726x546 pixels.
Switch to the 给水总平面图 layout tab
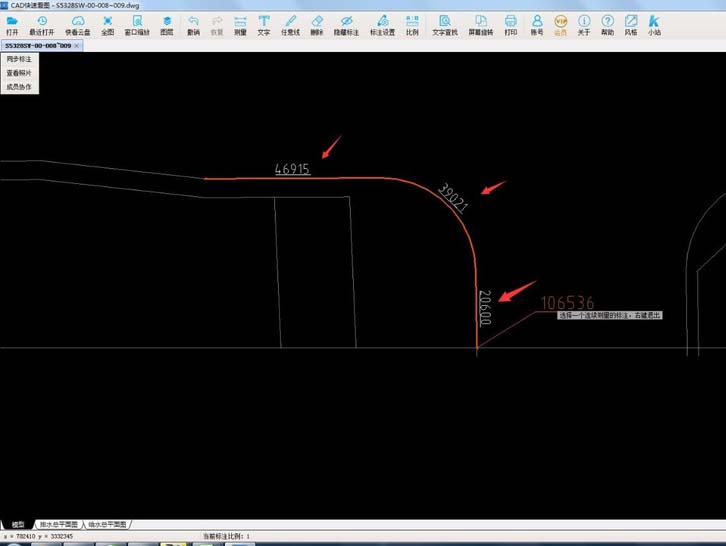point(107,524)
